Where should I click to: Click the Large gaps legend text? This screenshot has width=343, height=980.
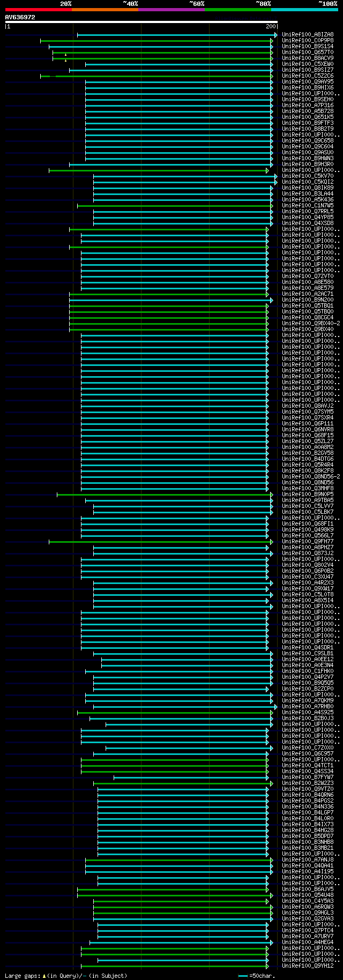click(x=66, y=976)
